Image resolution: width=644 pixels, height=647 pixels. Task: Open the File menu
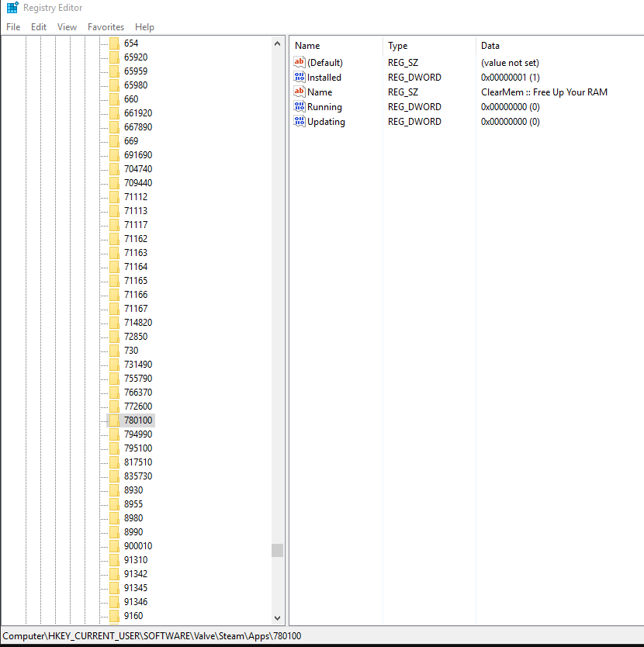click(12, 26)
